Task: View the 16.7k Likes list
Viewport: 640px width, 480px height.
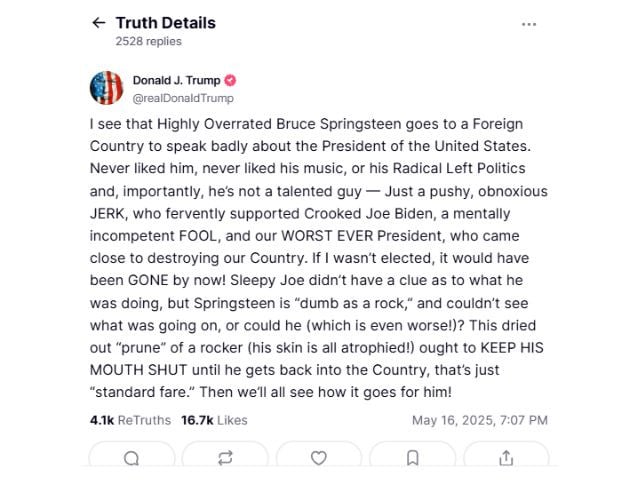Action: [x=214, y=420]
